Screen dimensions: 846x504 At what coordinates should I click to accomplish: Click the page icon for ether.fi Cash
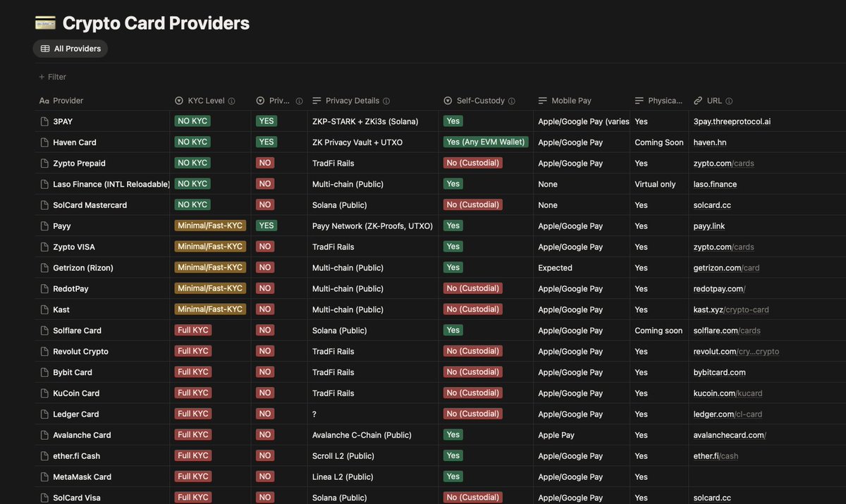coord(44,456)
